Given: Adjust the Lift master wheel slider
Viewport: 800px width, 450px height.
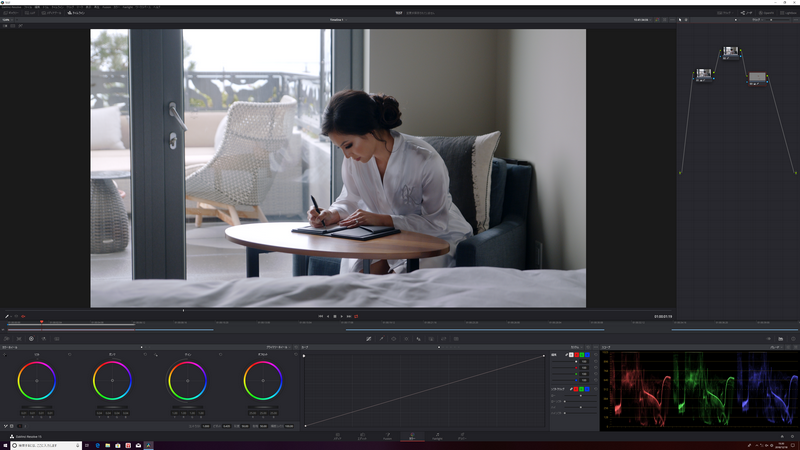Looking at the screenshot, I should point(37,407).
